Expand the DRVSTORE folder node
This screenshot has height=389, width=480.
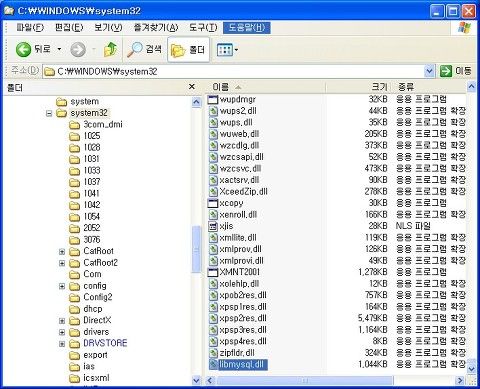62,344
